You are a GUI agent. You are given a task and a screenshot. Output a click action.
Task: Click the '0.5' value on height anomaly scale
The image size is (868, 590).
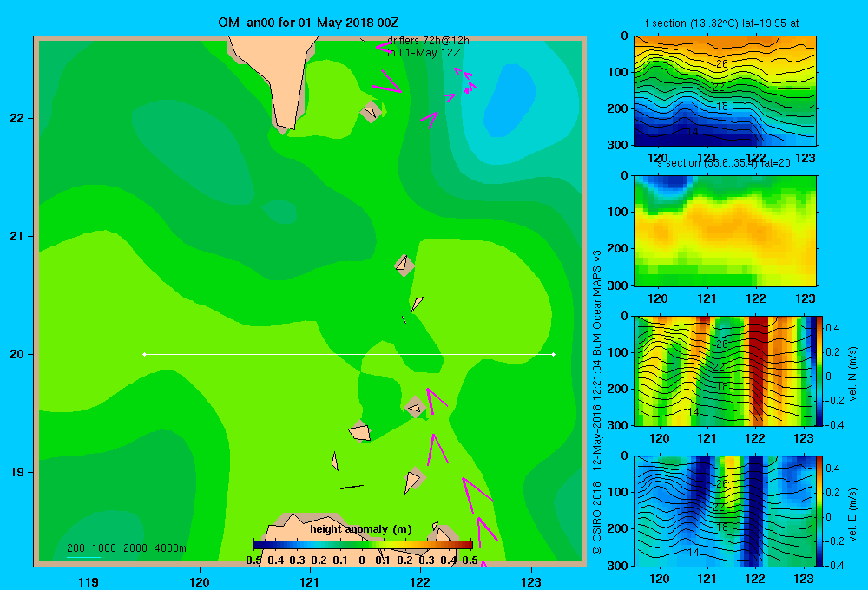(x=470, y=560)
